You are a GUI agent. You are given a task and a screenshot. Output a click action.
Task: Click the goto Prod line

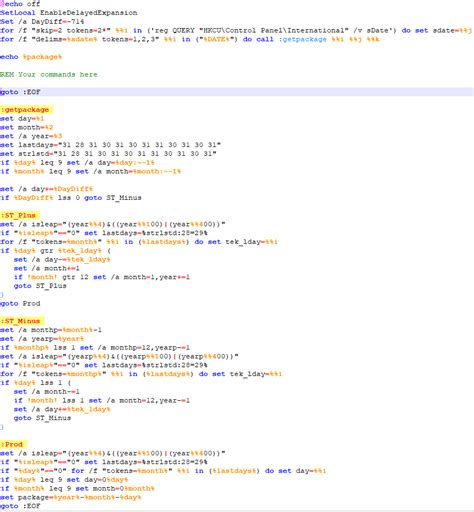20,304
